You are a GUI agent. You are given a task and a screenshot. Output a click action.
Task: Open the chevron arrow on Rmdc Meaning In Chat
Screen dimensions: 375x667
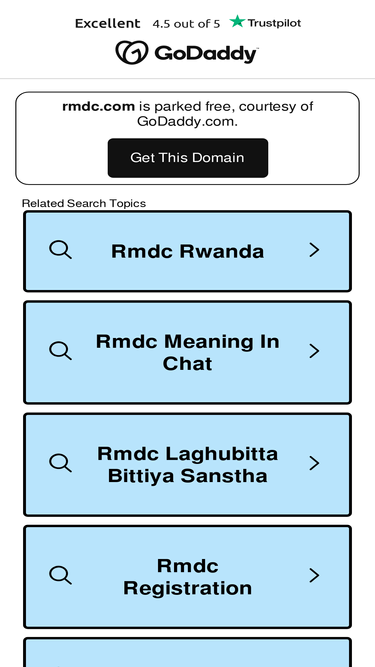[x=314, y=351]
